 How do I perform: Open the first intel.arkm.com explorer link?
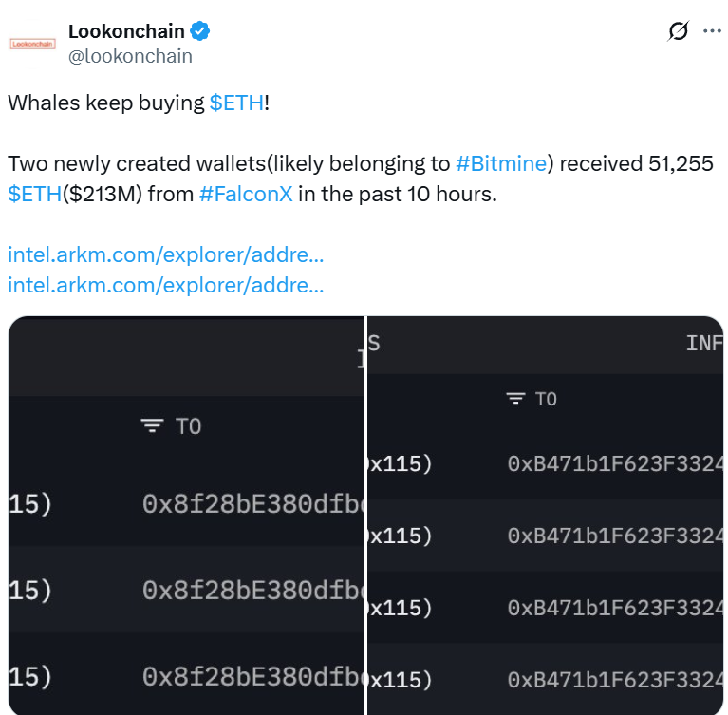pyautogui.click(x=166, y=255)
